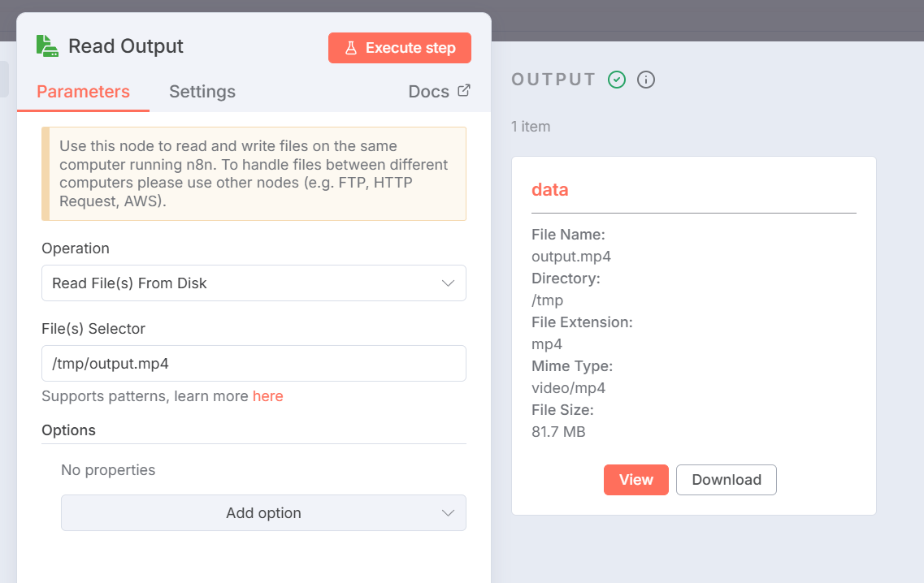
Task: Click the 81.7 MB file size value
Action: 558,432
